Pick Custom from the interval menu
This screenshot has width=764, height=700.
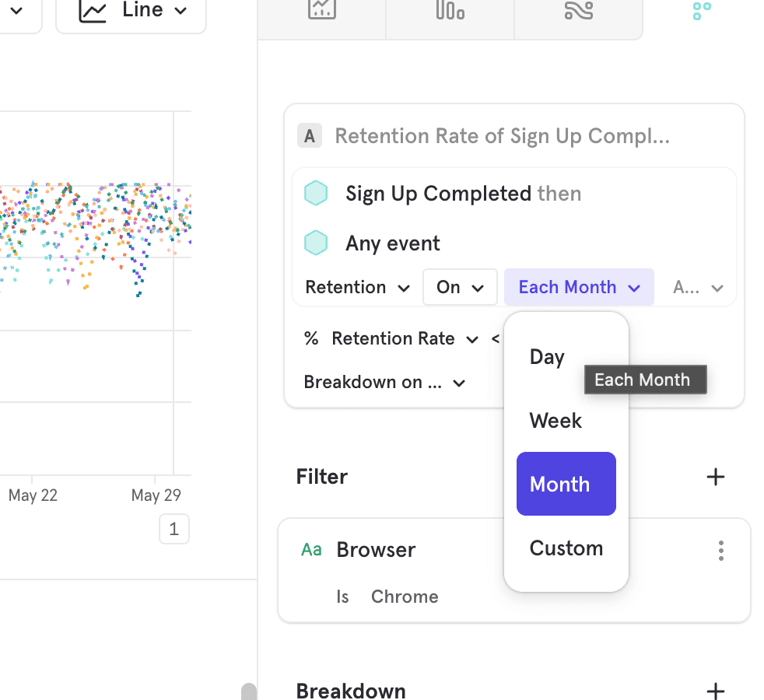point(566,548)
